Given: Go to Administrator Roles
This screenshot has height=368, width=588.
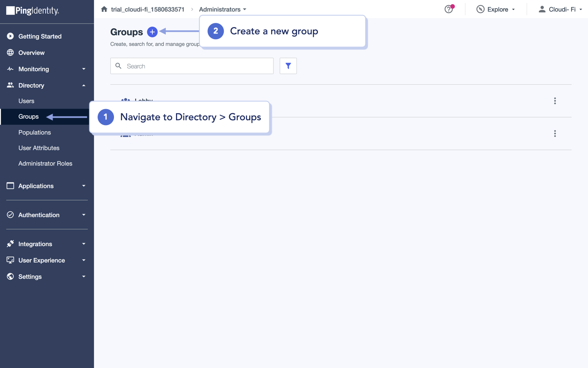Looking at the screenshot, I should 45,163.
